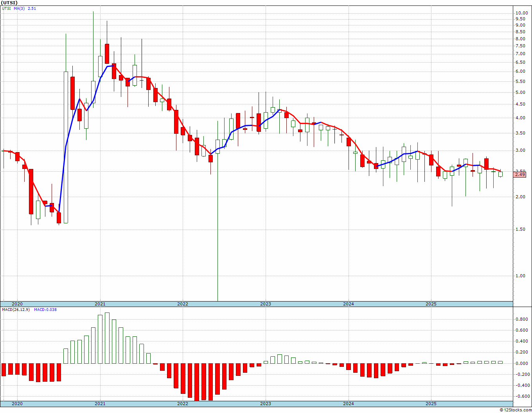
Task: Click the 0.400 MACD axis label
Action: pyautogui.click(x=521, y=341)
